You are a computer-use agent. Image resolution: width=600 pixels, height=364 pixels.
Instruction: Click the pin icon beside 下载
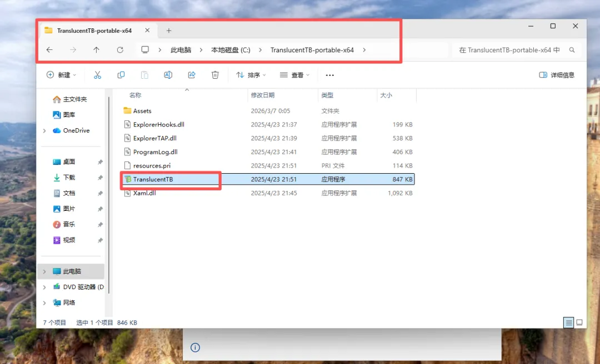[x=100, y=178]
